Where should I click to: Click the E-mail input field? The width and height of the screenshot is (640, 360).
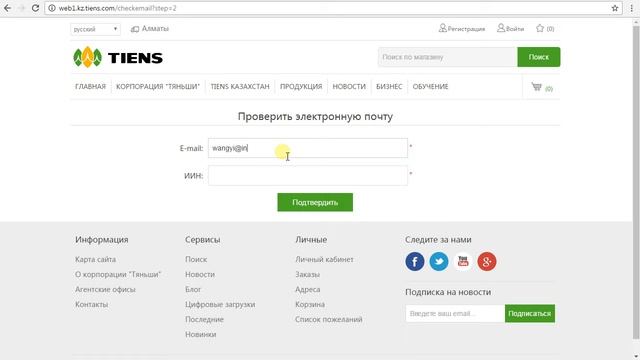coord(308,148)
